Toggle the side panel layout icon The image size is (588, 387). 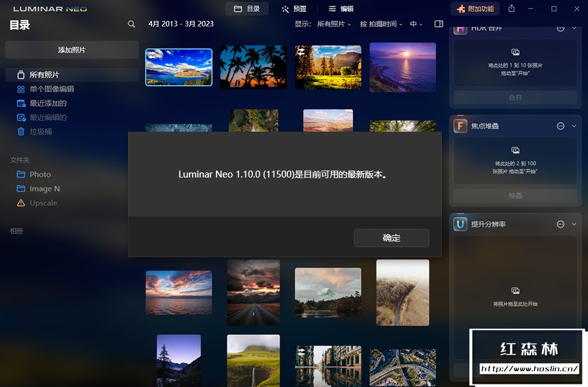coord(439,24)
